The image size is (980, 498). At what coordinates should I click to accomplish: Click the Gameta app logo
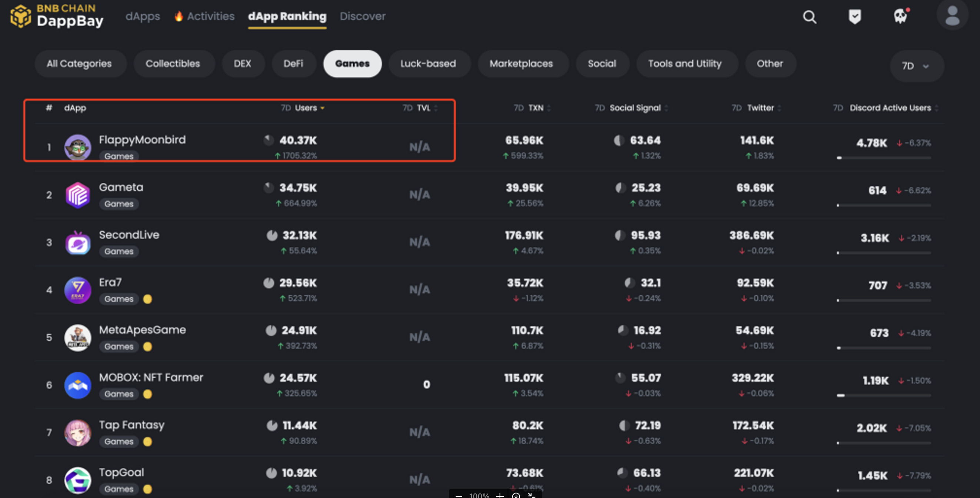78,195
